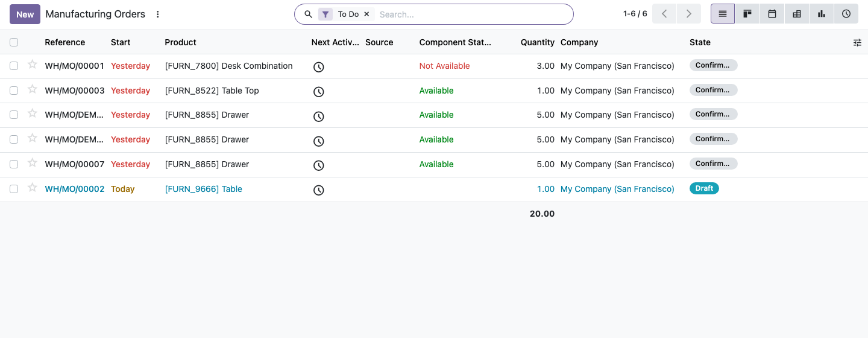Click the filter funnel icon on To Do facet

(x=325, y=14)
